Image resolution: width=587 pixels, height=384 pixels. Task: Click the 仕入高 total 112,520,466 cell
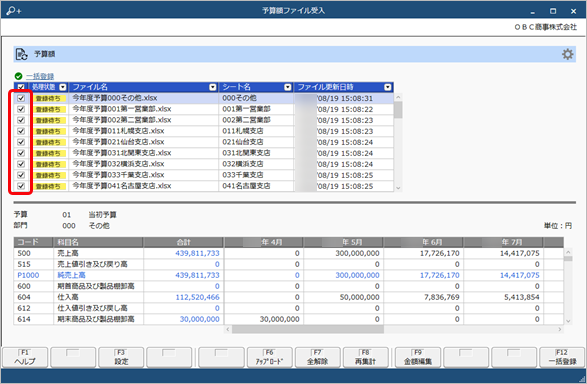tap(183, 298)
